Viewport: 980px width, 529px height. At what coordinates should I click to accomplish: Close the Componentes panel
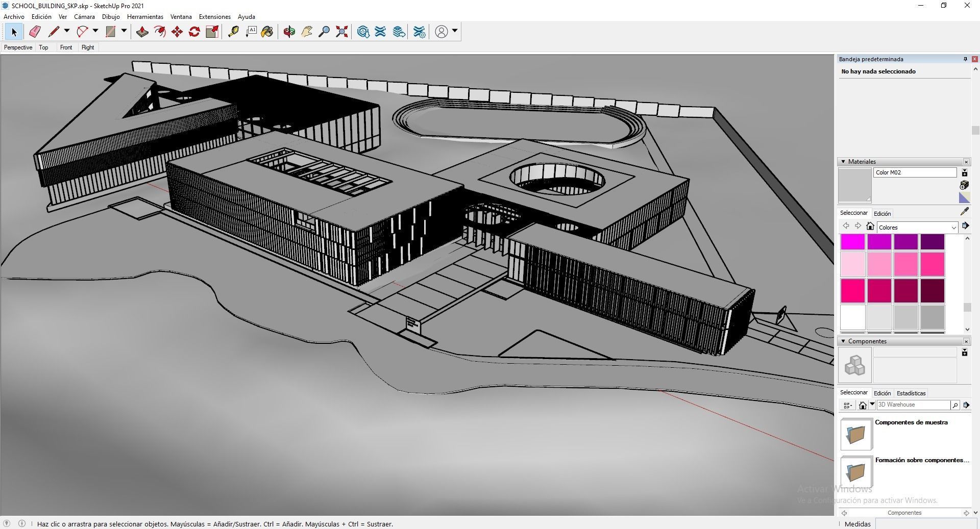pyautogui.click(x=966, y=341)
